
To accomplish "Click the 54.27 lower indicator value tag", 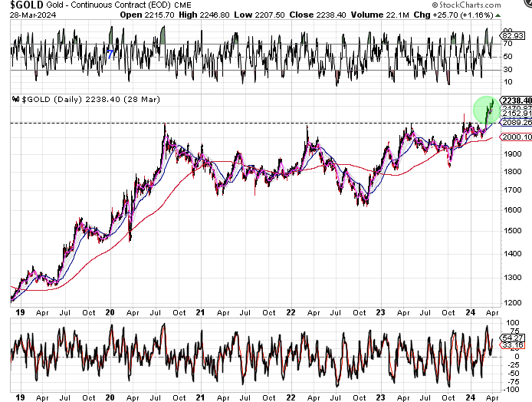I will click(x=511, y=338).
